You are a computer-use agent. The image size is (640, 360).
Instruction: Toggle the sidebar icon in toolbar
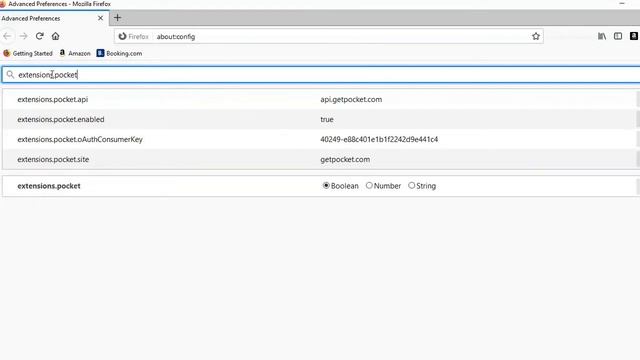[x=618, y=36]
